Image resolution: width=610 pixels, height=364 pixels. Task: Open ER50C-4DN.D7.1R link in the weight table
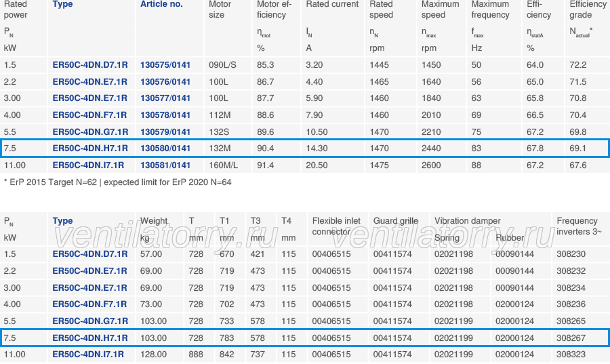point(90,254)
